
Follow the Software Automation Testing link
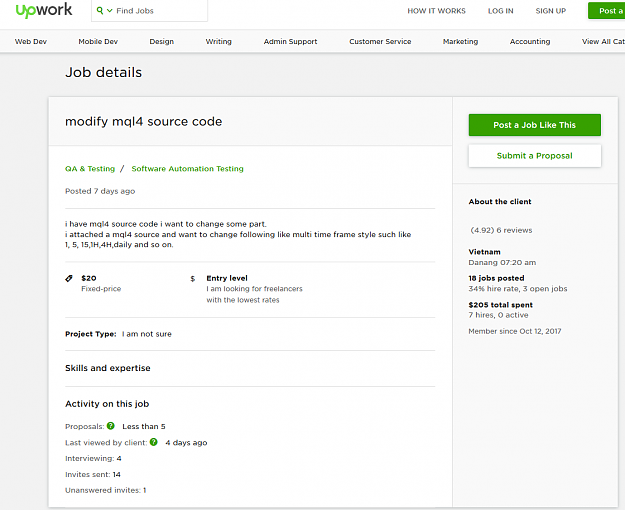(x=187, y=169)
